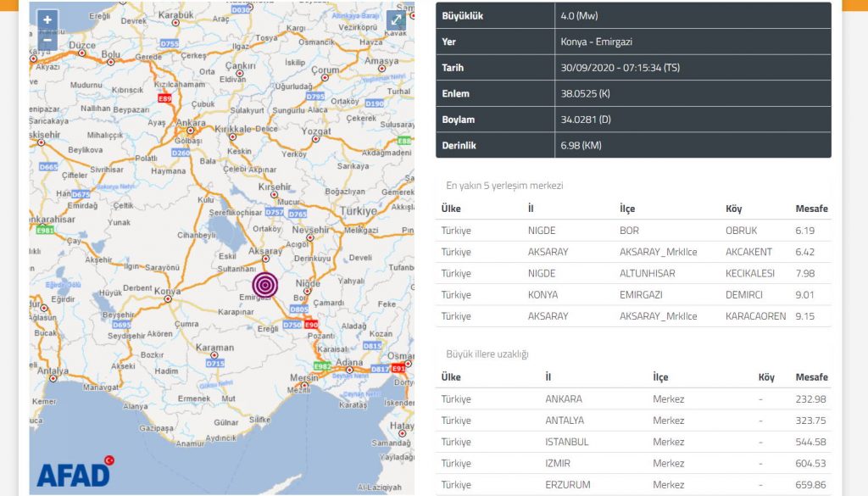
Task: Select the ANKARA row in the distance table
Action: click(633, 399)
